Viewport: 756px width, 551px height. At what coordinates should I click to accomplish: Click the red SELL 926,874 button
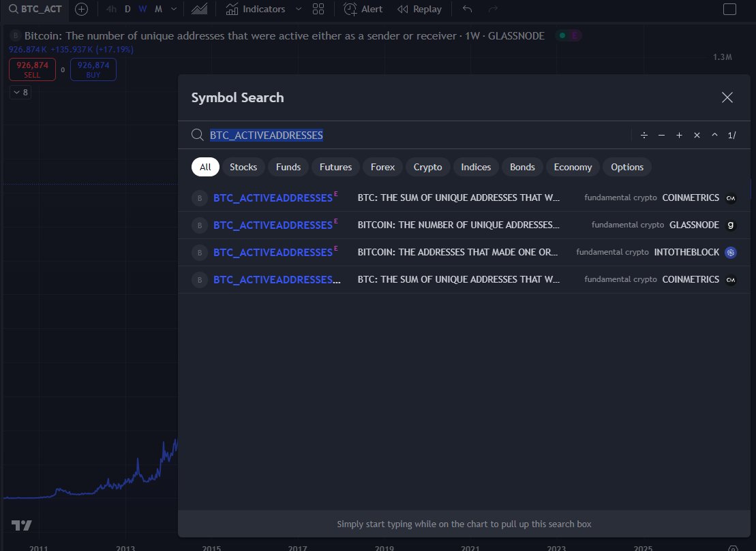point(32,69)
